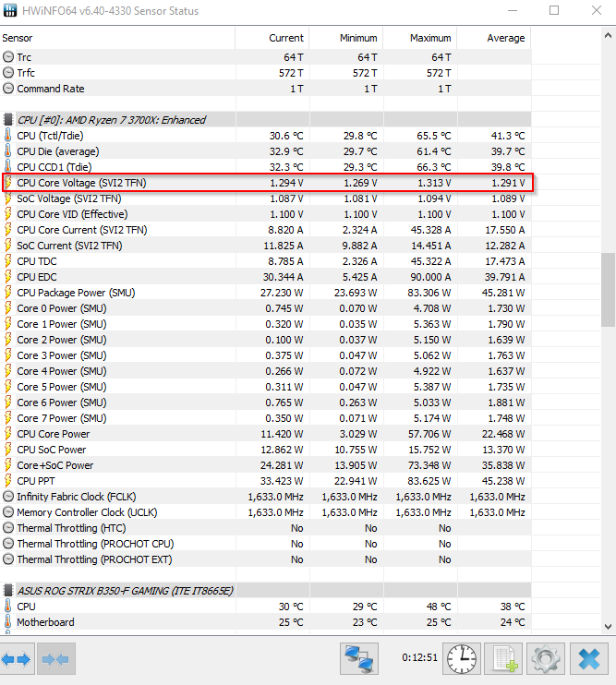Click the lightning icon for CPU Package Power
Viewport: 616px width, 685px height.
click(8, 293)
